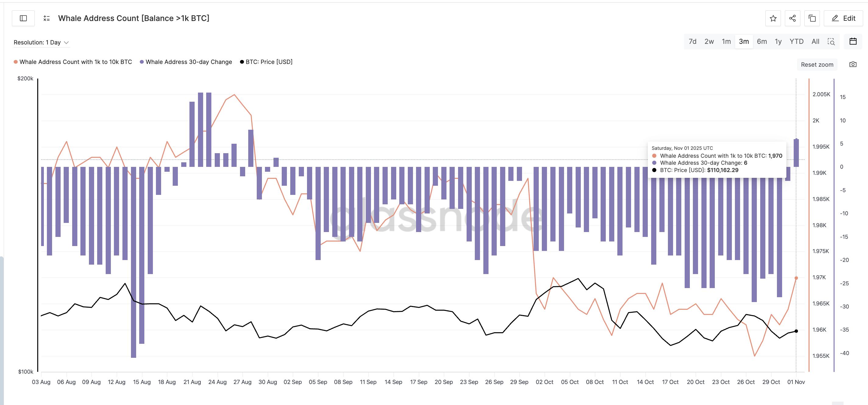Switch to the 6m time range tab
The image size is (868, 405).
point(762,41)
